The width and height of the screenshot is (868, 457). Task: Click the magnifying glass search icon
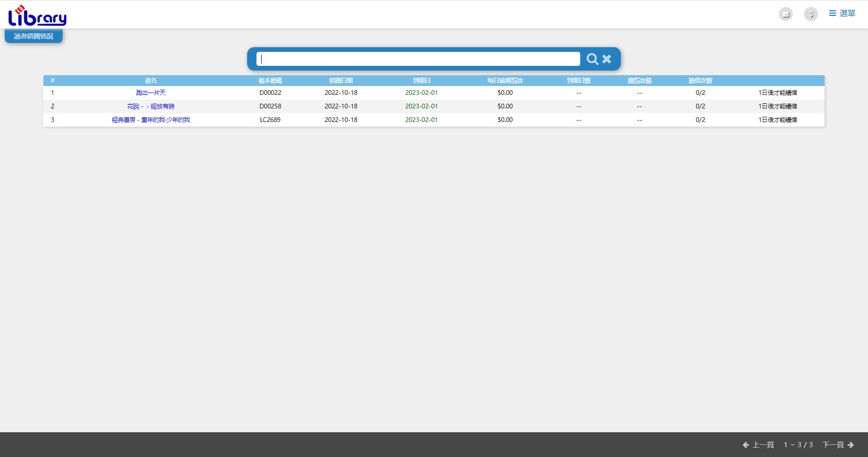(x=592, y=59)
